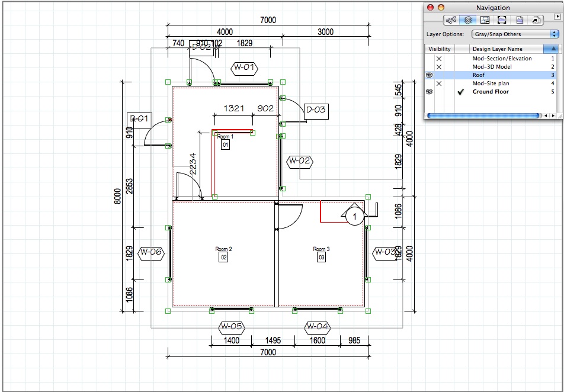Toggle invisible X mark for Mod-3D Model layer
This screenshot has height=392, width=564.
tap(439, 67)
